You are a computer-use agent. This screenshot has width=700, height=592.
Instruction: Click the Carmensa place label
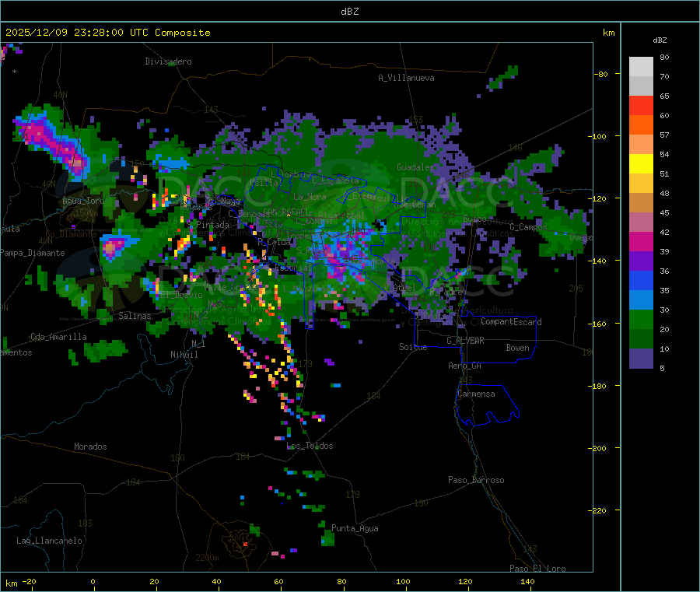click(x=476, y=394)
